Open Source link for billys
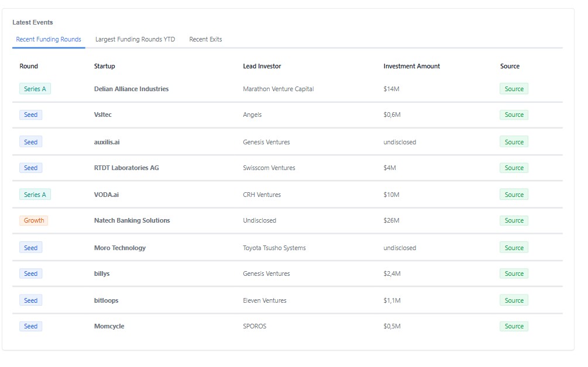The width and height of the screenshot is (588, 367). pyautogui.click(x=514, y=273)
